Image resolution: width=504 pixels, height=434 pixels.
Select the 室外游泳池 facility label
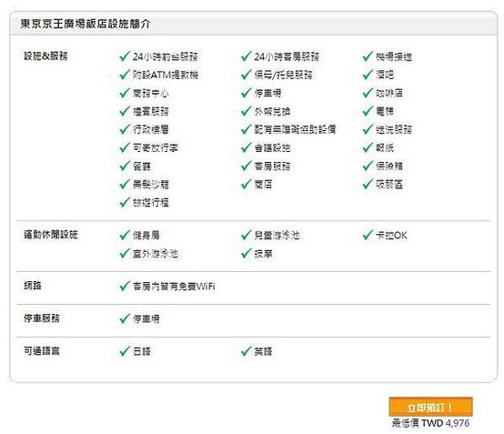(156, 254)
